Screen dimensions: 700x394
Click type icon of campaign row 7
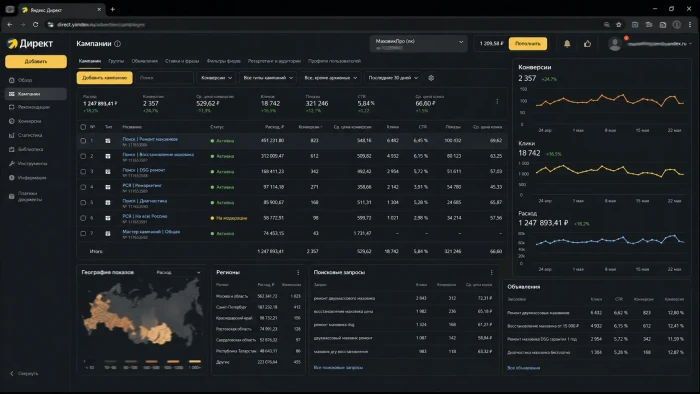coord(108,233)
